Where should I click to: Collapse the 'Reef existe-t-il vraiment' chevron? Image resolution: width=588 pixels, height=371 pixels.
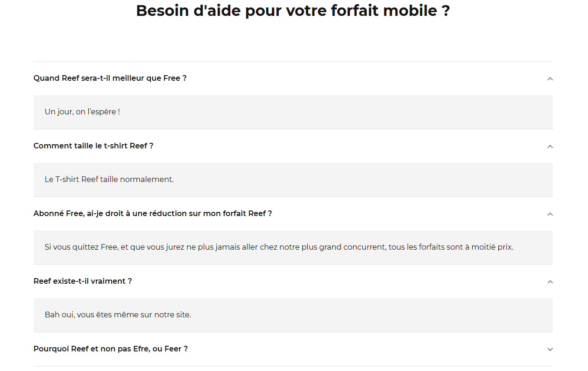click(x=550, y=282)
